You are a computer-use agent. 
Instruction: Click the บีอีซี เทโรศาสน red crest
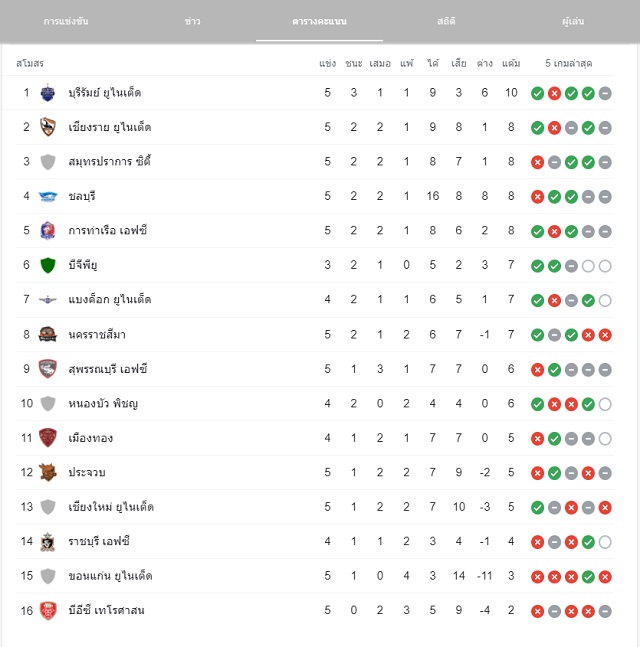click(x=47, y=611)
